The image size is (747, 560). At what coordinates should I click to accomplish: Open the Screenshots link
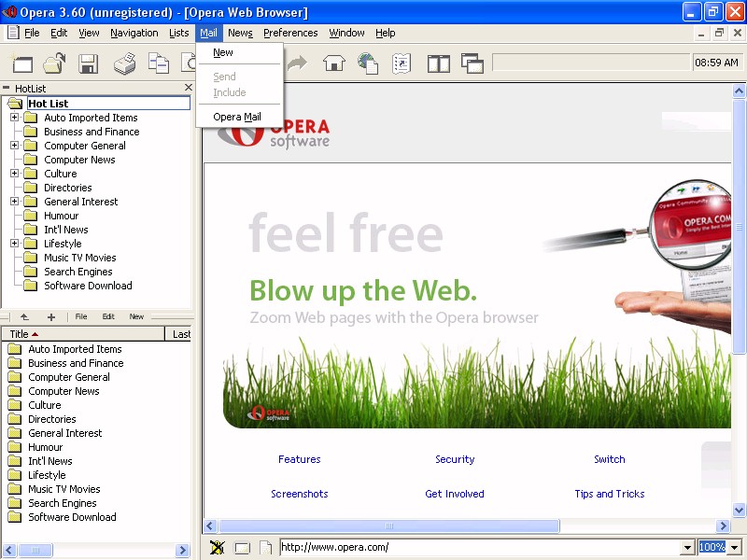(300, 494)
